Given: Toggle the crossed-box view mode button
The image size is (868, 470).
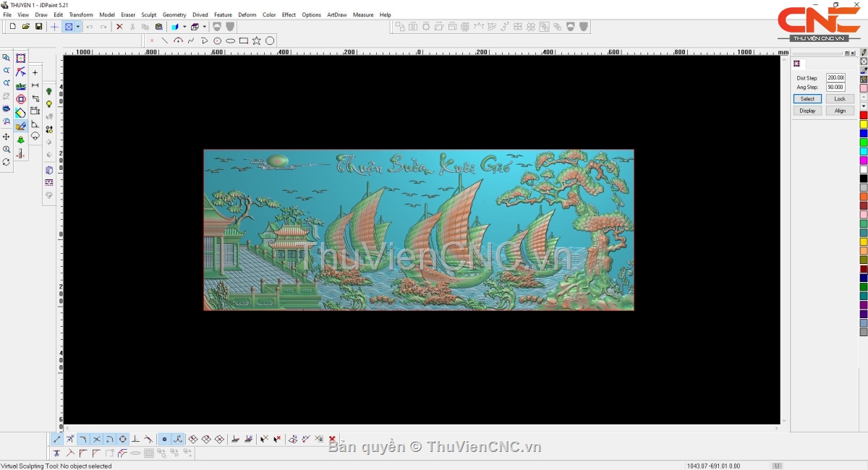Looking at the screenshot, I should coord(69,27).
